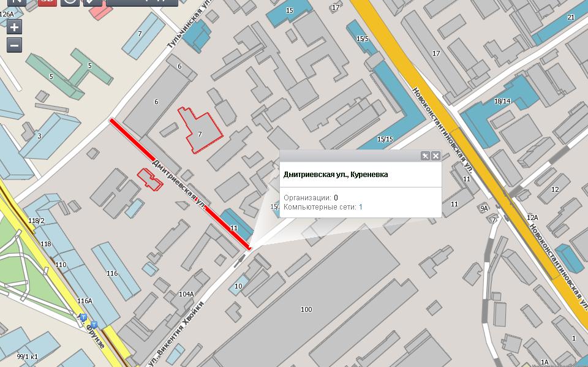Close the Дмитриевская ул. info popup
The image size is (588, 367).
click(435, 156)
